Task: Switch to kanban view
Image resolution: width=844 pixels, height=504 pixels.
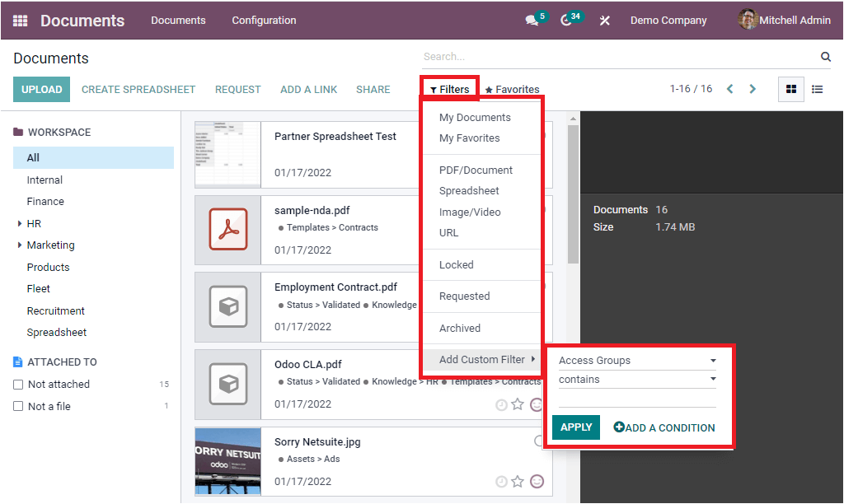Action: click(790, 89)
